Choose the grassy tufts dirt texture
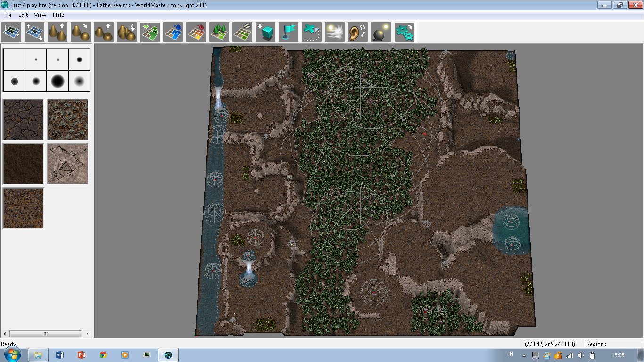This screenshot has height=362, width=644. (67, 119)
